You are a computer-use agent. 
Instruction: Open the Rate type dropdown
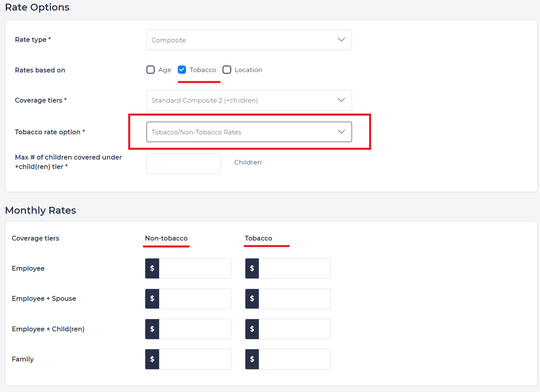pyautogui.click(x=249, y=40)
